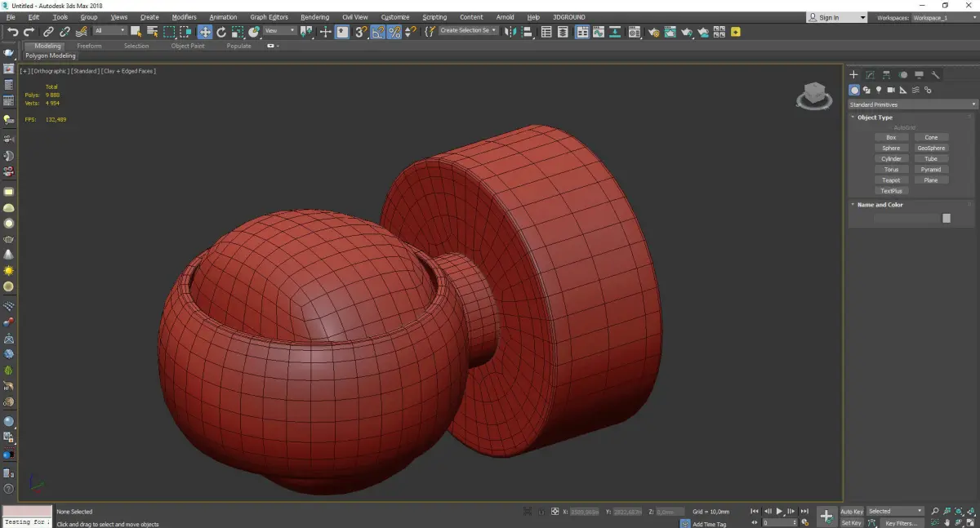Create a Box primitive
The image size is (980, 528).
(891, 137)
